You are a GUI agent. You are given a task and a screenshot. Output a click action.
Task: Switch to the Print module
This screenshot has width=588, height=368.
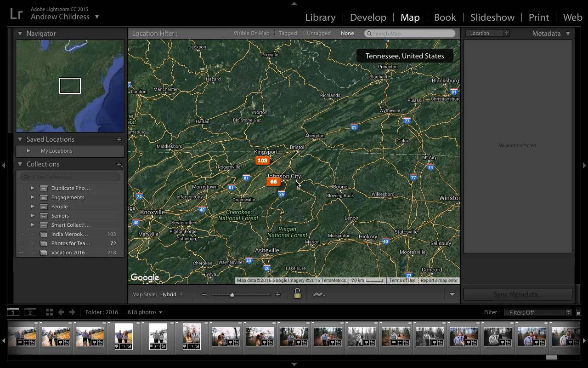tap(539, 17)
